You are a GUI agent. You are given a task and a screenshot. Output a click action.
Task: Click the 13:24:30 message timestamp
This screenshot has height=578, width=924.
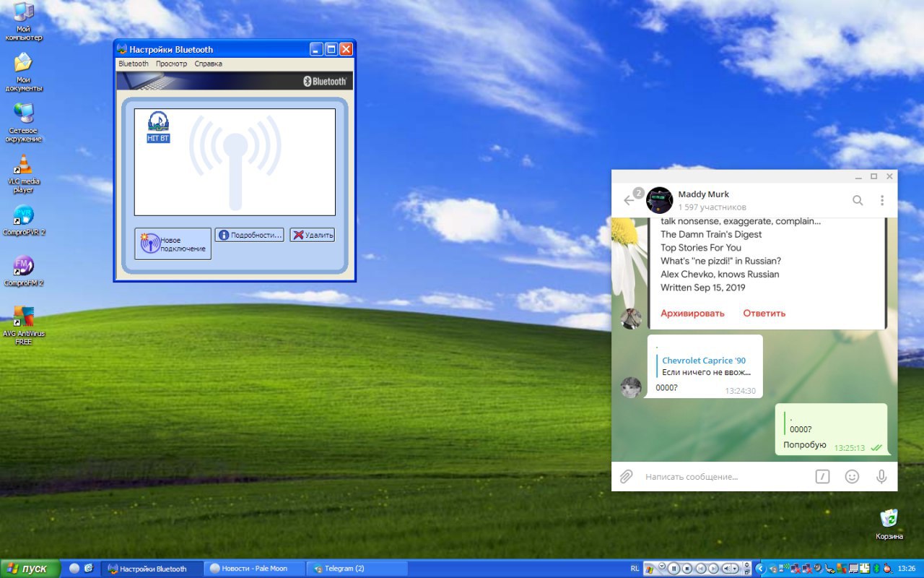741,391
